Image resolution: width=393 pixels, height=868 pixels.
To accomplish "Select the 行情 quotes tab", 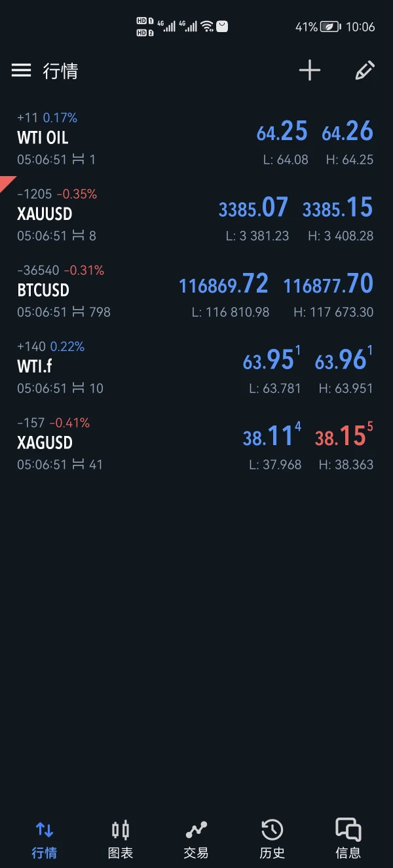I will click(x=45, y=839).
